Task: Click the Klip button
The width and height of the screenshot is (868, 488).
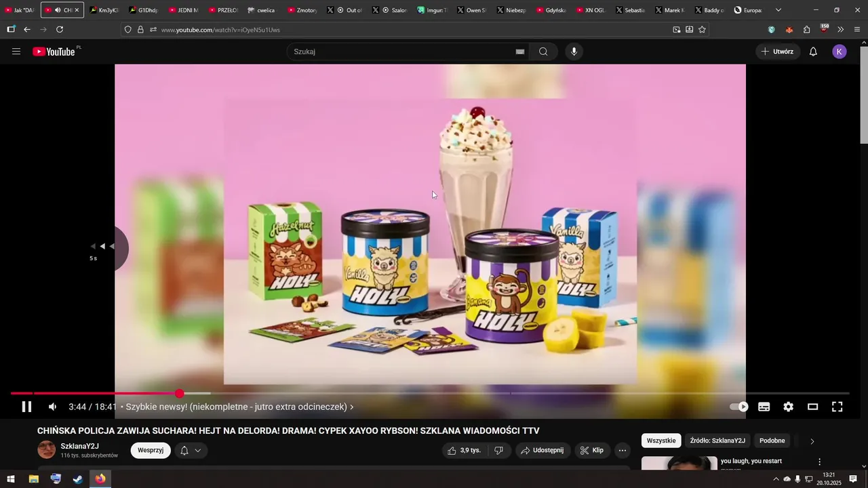Action: point(592,450)
